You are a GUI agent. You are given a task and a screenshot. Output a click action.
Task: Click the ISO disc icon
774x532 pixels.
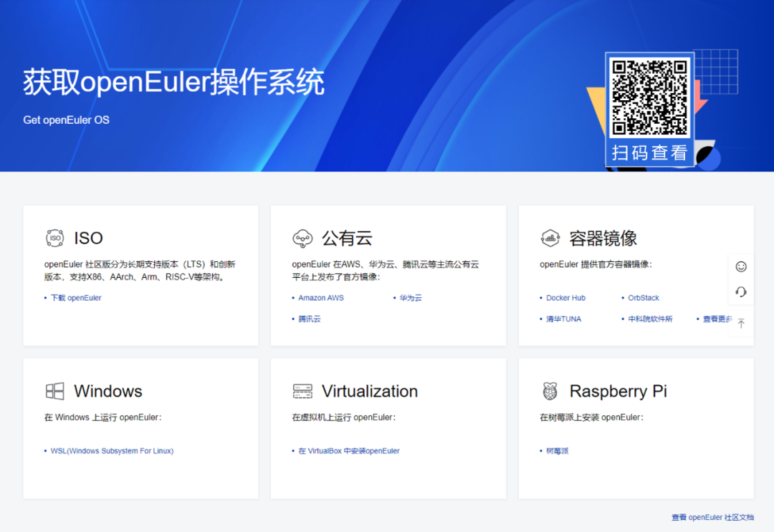[x=54, y=238]
